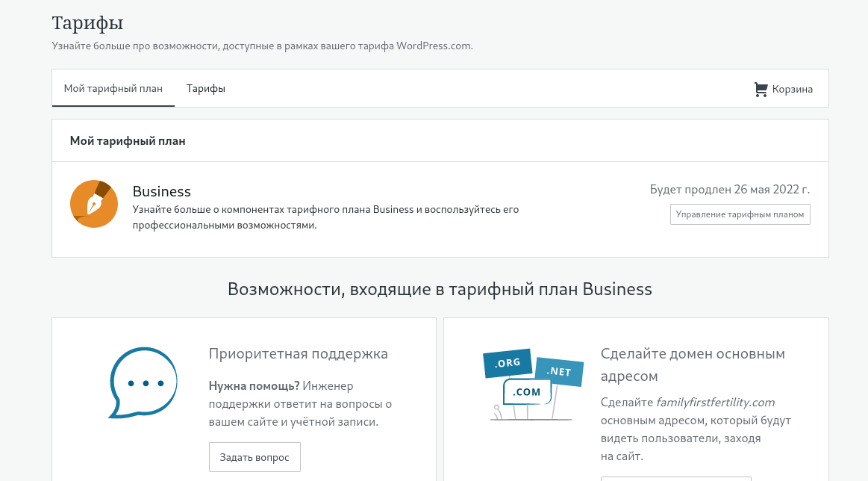Click the orange Business plan pen icon

click(94, 204)
